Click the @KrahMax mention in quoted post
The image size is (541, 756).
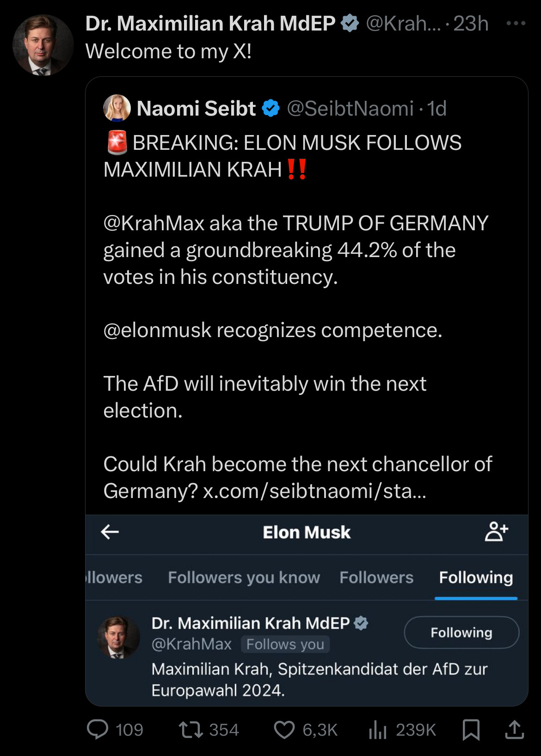[154, 223]
